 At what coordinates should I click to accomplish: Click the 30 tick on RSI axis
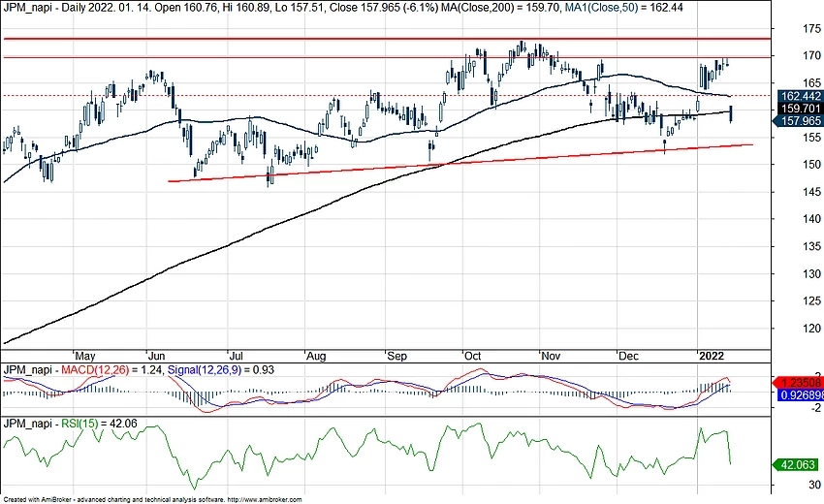[x=814, y=485]
